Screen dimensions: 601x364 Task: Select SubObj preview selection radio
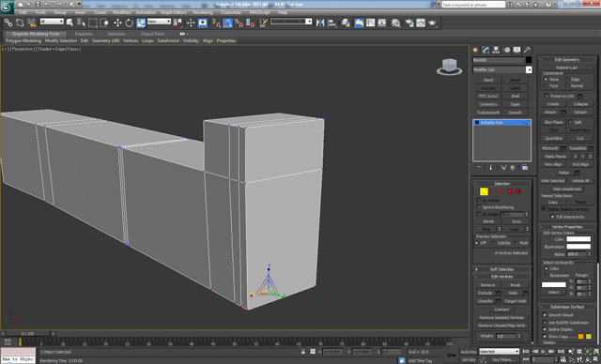pyautogui.click(x=493, y=243)
